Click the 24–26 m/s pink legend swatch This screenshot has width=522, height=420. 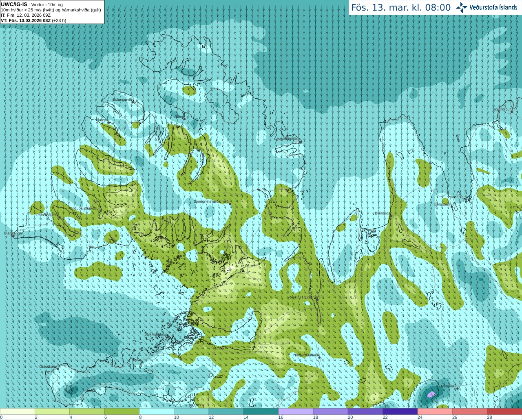pos(435,411)
